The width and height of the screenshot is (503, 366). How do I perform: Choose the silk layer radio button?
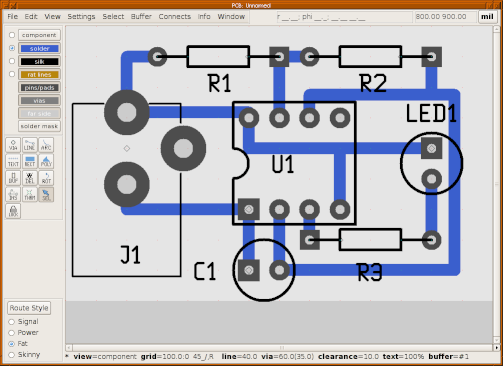click(x=12, y=61)
